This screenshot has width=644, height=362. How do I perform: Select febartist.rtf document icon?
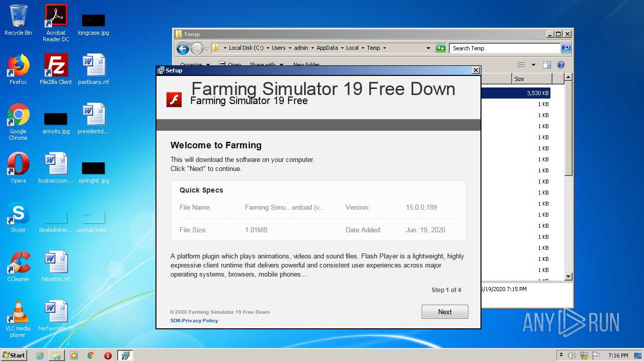[x=56, y=266]
